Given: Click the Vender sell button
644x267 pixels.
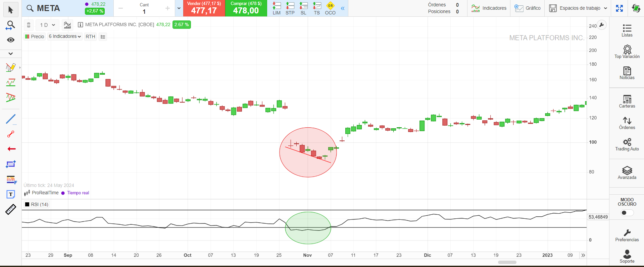Looking at the screenshot, I should [x=204, y=8].
